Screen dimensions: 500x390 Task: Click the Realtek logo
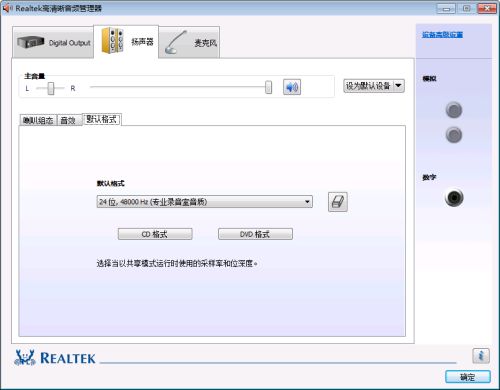coord(55,358)
